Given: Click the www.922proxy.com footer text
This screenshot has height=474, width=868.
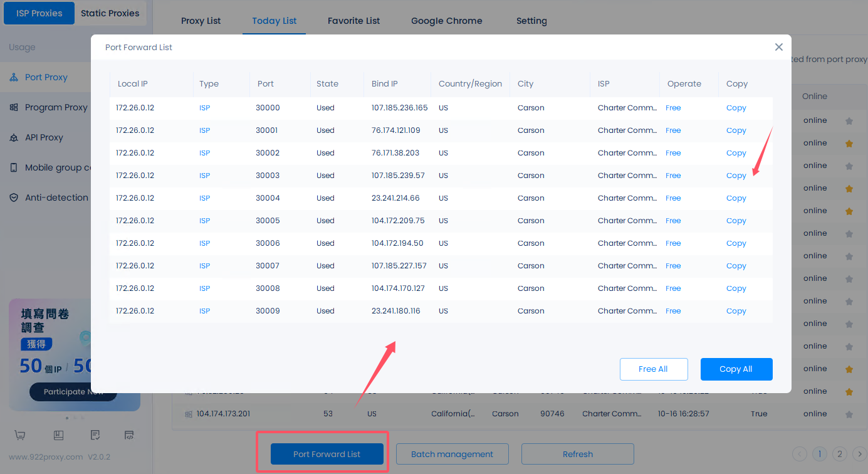Looking at the screenshot, I should tap(46, 457).
